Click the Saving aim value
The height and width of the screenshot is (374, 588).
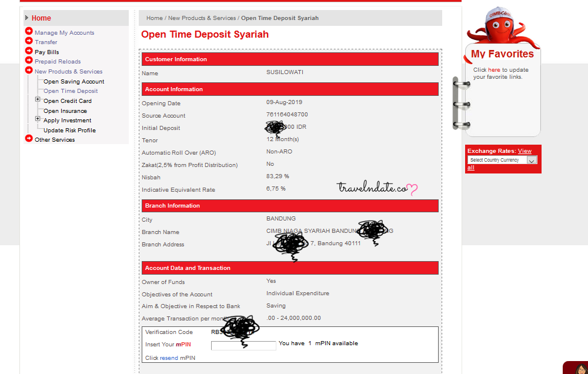coord(276,306)
